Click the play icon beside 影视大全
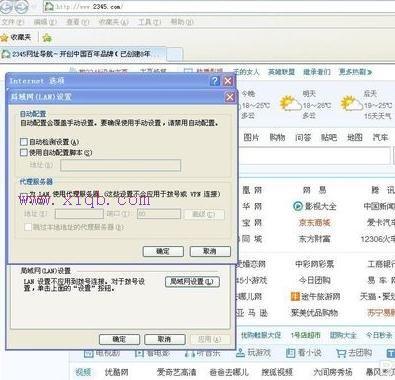This screenshot has width=395, height=380. coord(297,207)
